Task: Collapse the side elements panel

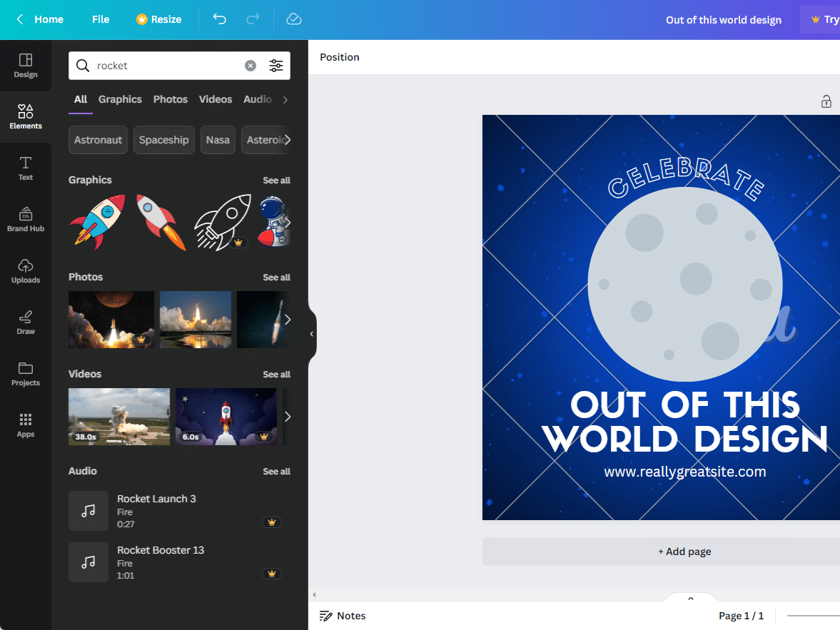Action: pyautogui.click(x=311, y=333)
